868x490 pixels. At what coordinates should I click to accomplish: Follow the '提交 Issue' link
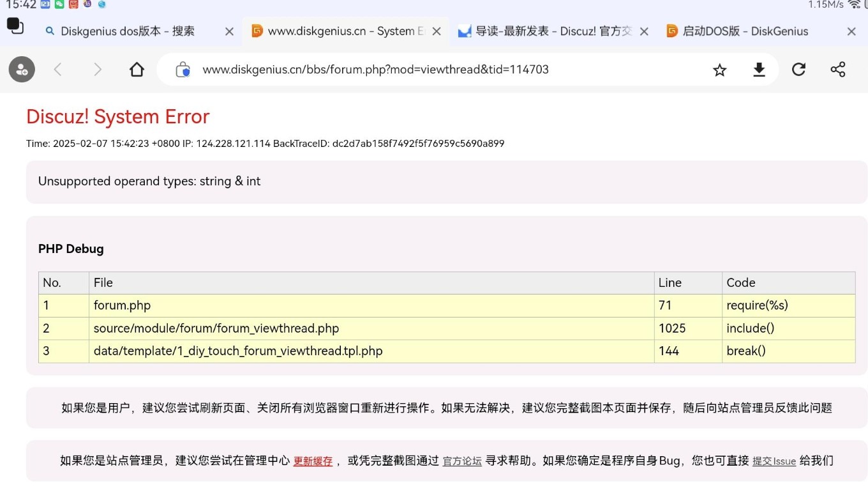774,461
